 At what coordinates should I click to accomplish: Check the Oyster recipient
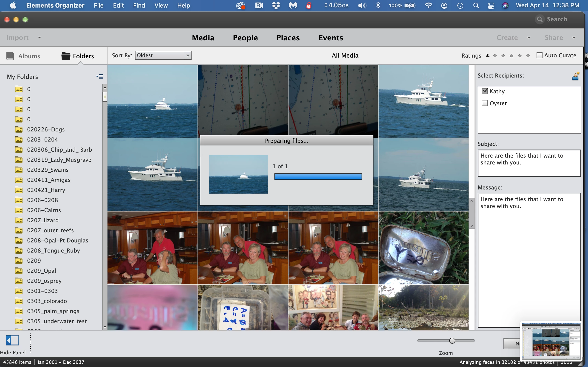click(x=485, y=103)
